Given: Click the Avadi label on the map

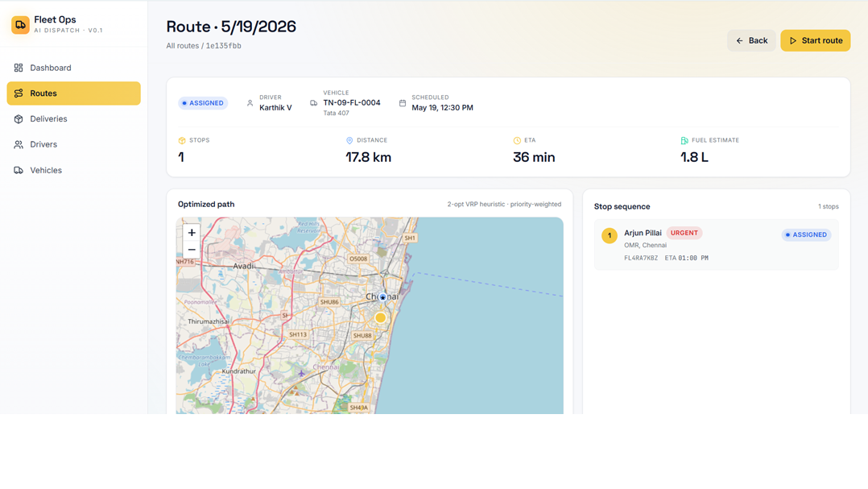Looking at the screenshot, I should pyautogui.click(x=243, y=266).
